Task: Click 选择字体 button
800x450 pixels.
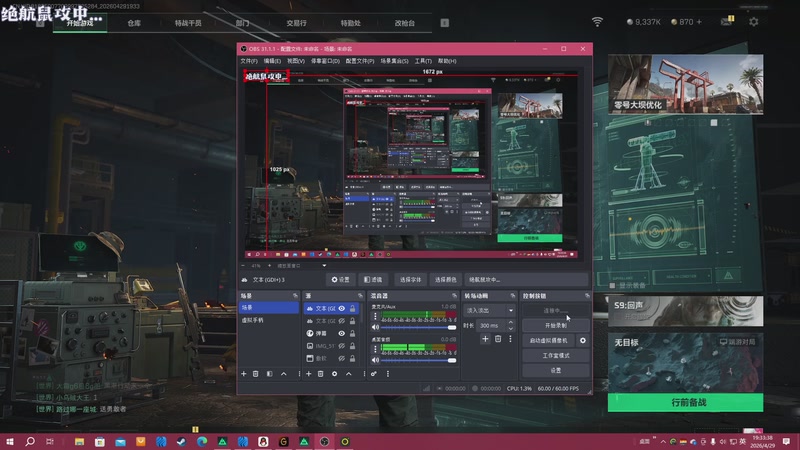Action: pos(410,280)
